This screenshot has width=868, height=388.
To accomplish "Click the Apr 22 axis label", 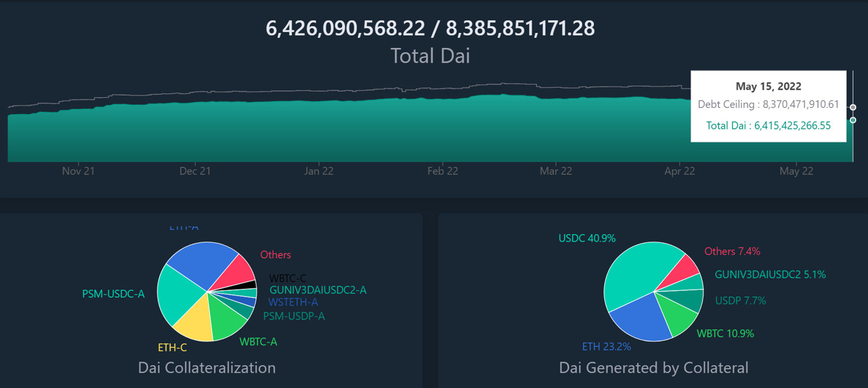I will (x=679, y=171).
